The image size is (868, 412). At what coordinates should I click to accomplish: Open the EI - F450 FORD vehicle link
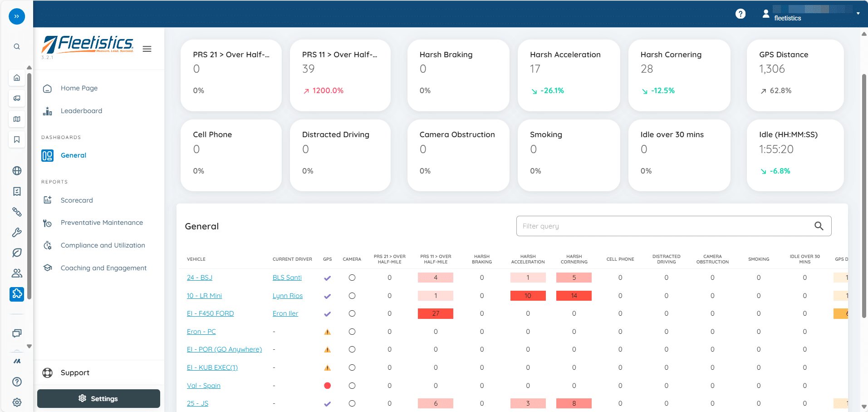point(210,313)
